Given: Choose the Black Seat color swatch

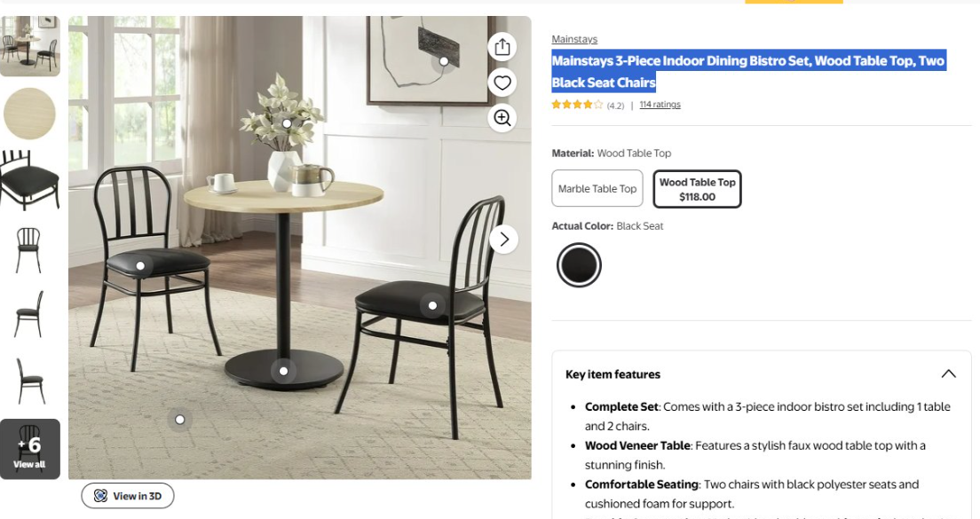Looking at the screenshot, I should pos(579,264).
